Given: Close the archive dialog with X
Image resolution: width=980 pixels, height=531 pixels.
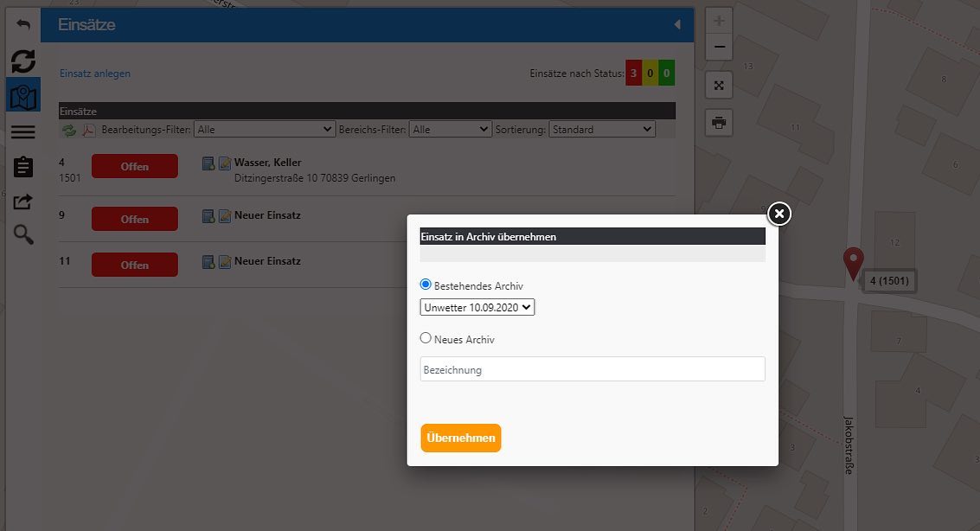Looking at the screenshot, I should click(779, 213).
